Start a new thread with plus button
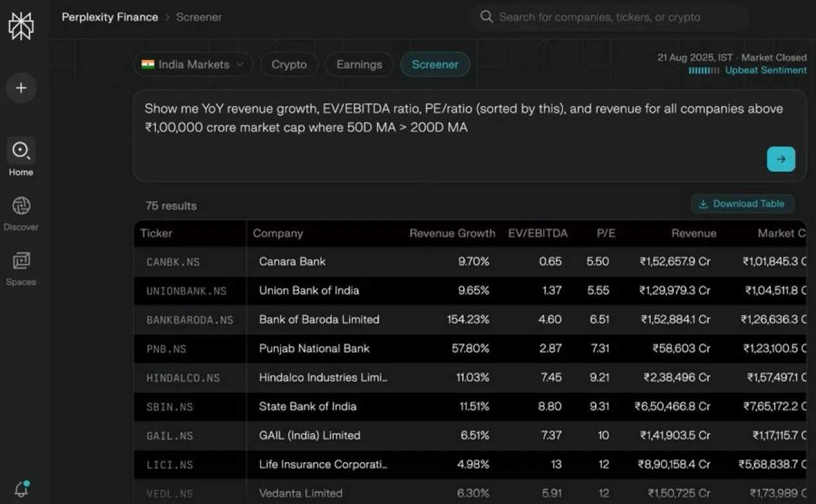The height and width of the screenshot is (504, 816). [21, 88]
